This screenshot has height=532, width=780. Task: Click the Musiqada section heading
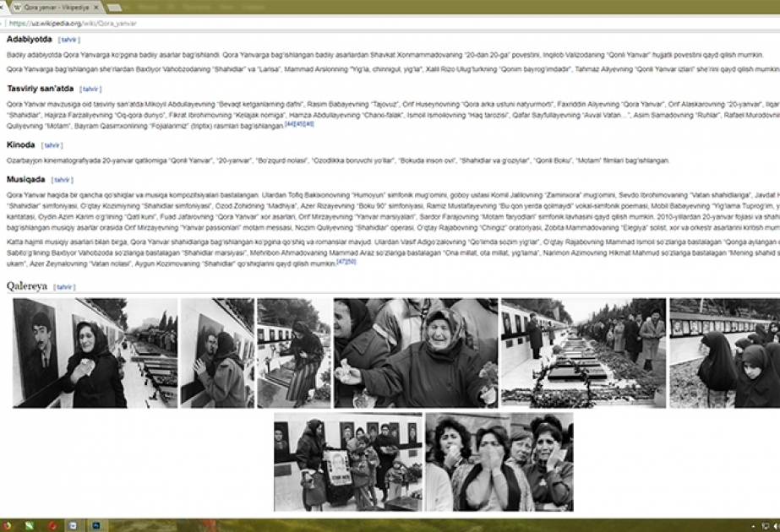(26, 179)
